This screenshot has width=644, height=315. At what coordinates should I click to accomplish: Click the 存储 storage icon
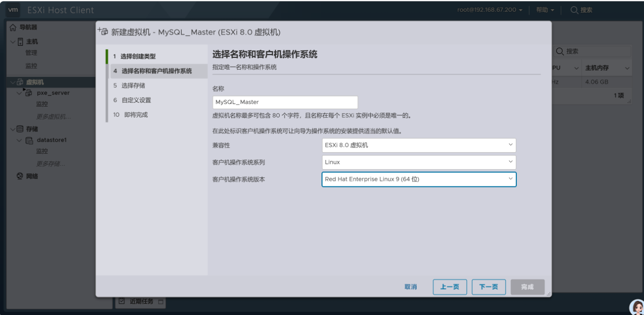20,129
